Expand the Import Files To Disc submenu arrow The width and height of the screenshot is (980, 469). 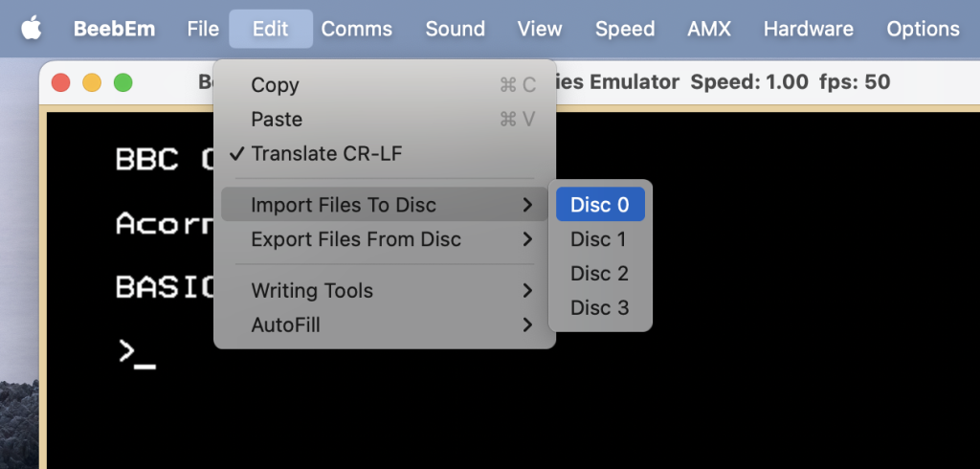point(527,205)
